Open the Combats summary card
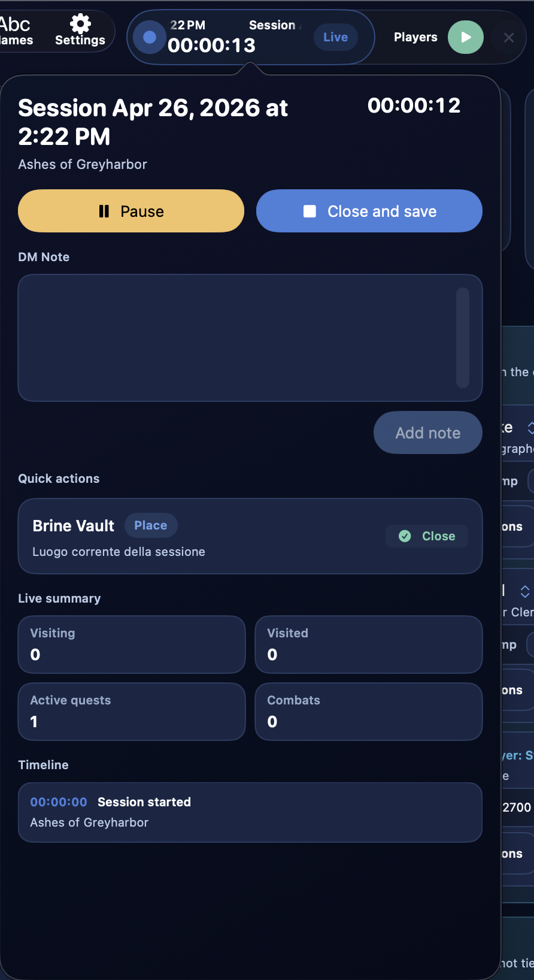The image size is (534, 980). [x=369, y=712]
